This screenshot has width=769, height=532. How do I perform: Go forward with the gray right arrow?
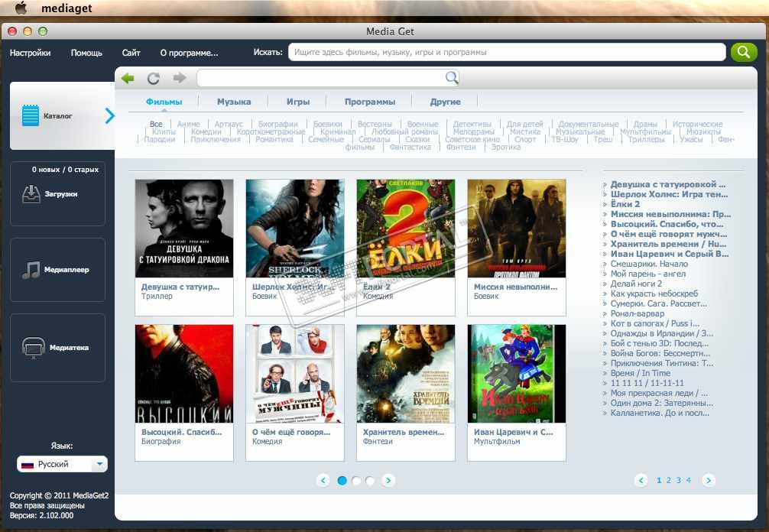click(x=180, y=77)
